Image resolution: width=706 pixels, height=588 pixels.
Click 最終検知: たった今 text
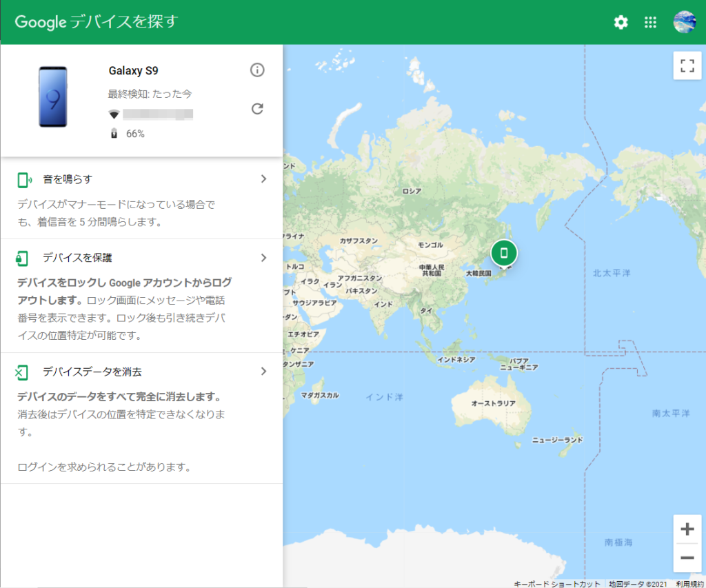pyautogui.click(x=150, y=94)
